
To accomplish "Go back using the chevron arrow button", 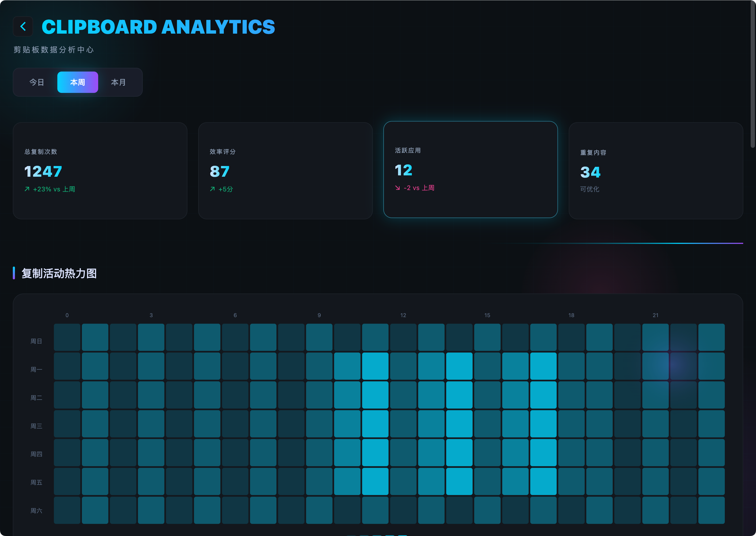I will tap(23, 26).
